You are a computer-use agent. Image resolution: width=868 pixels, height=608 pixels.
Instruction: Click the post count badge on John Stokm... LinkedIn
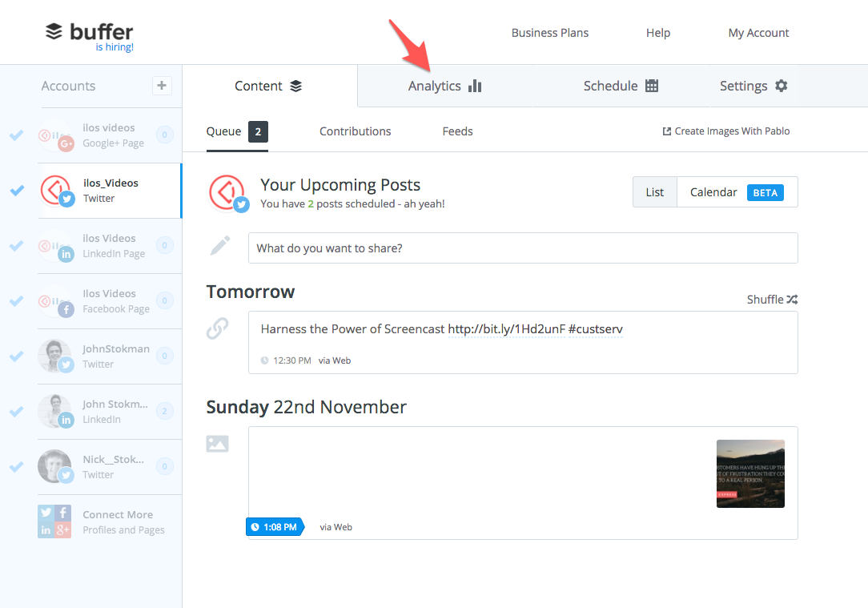[164, 411]
